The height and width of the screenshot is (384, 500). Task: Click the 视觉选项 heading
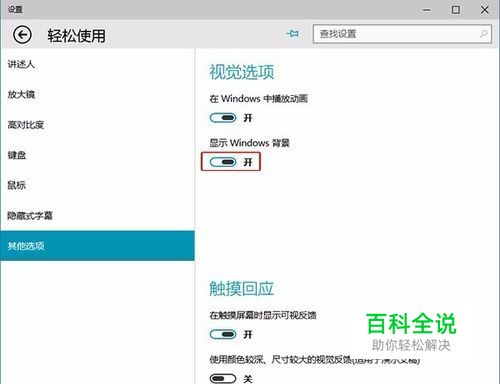click(242, 72)
